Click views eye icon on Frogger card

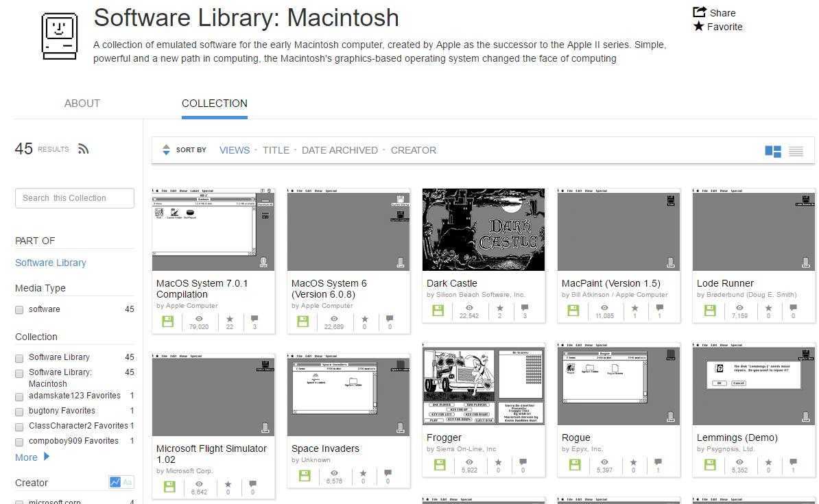pos(469,461)
